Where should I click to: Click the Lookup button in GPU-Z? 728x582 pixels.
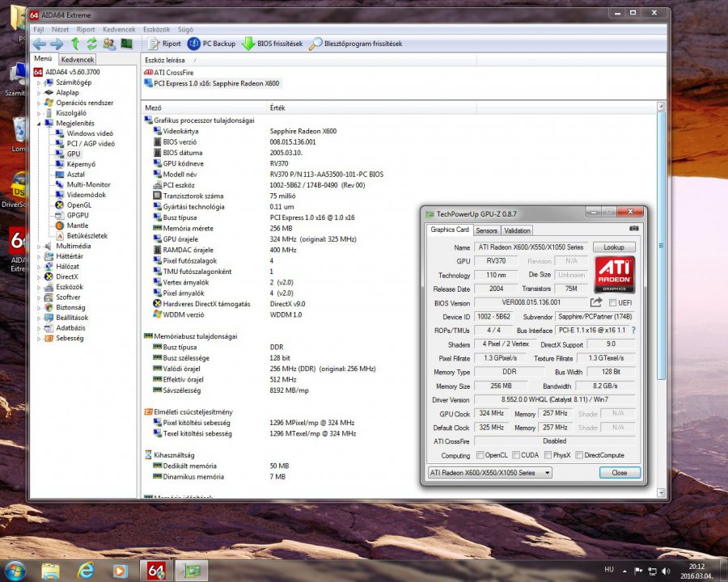point(614,247)
